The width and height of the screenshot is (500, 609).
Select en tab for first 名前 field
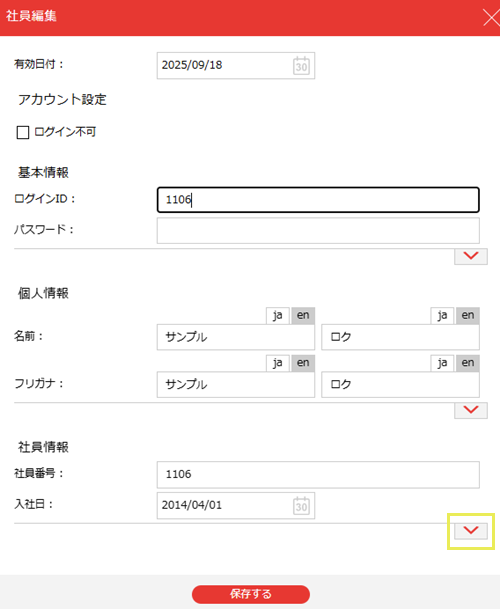pos(303,315)
